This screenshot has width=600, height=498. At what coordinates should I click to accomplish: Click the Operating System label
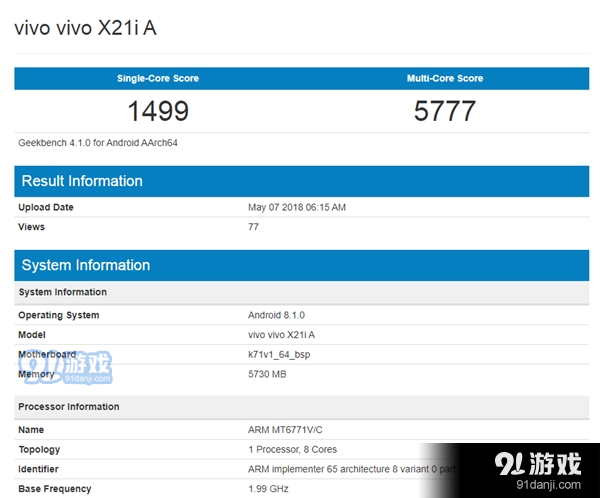click(59, 315)
